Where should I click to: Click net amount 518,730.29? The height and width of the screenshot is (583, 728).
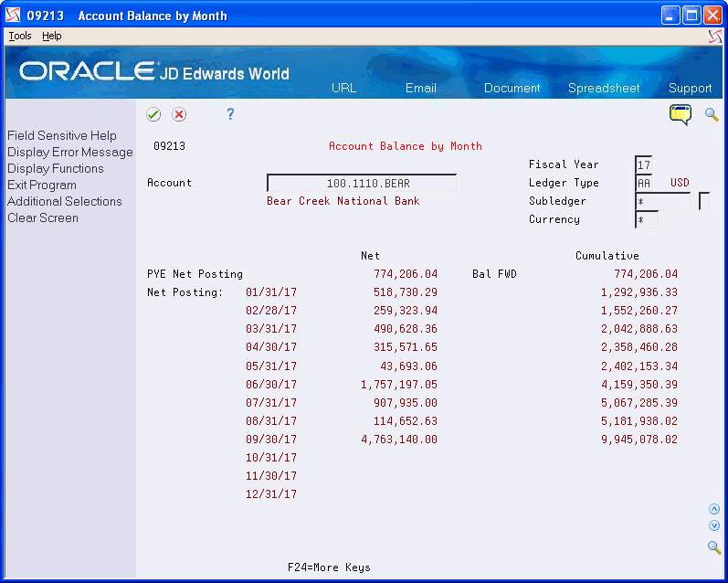(406, 292)
